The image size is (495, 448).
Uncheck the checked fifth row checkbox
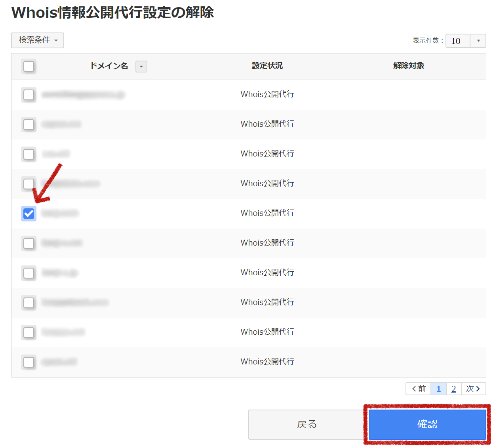(29, 214)
